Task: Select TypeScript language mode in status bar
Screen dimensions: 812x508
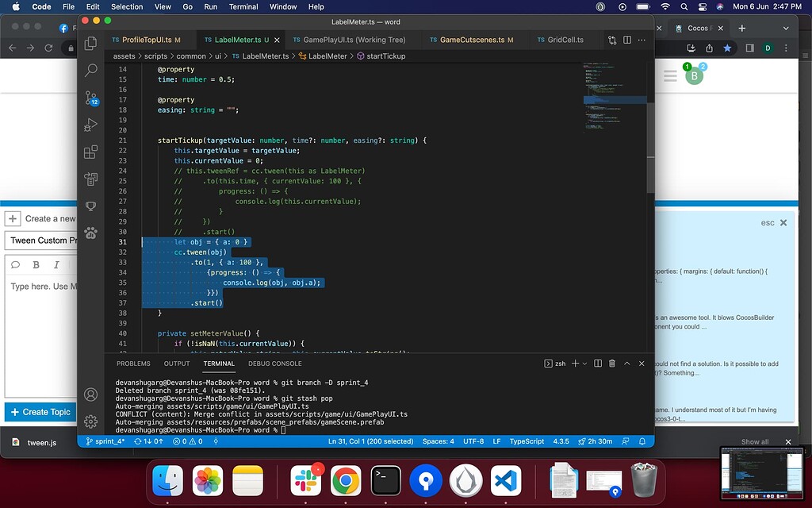Action: pyautogui.click(x=527, y=441)
